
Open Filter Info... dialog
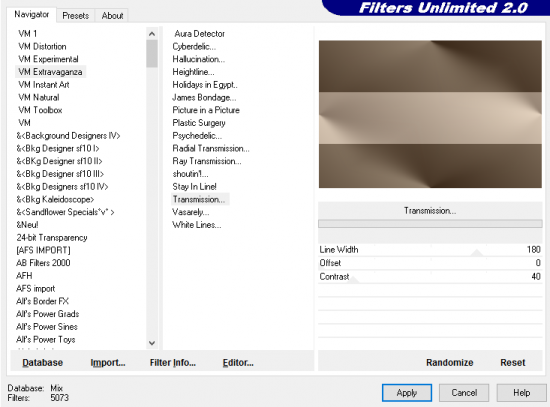[x=173, y=362]
